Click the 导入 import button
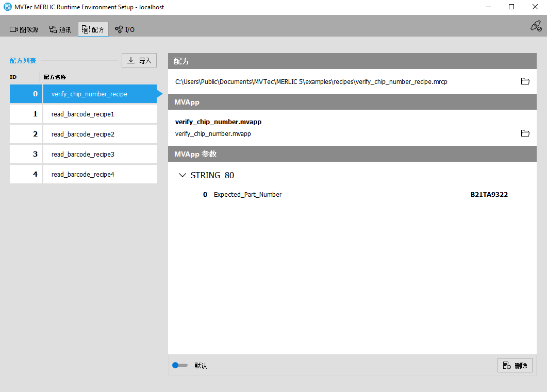Screen dimensions: 547x392 pos(139,60)
